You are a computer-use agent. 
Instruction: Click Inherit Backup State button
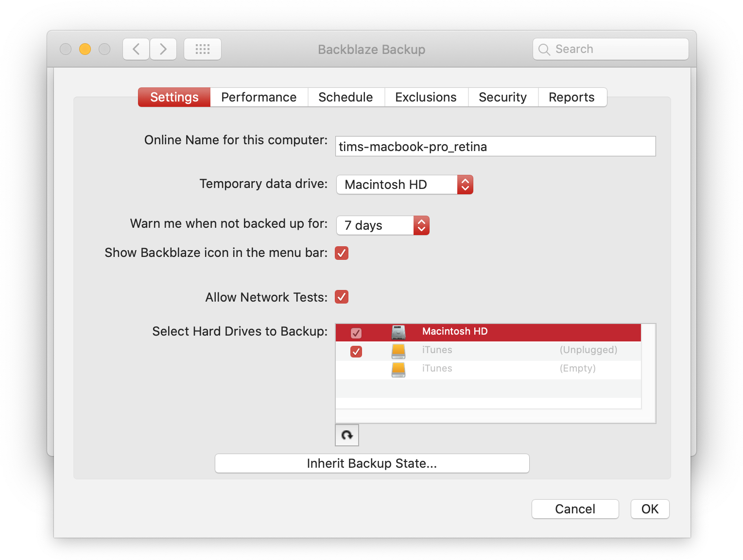(x=372, y=463)
